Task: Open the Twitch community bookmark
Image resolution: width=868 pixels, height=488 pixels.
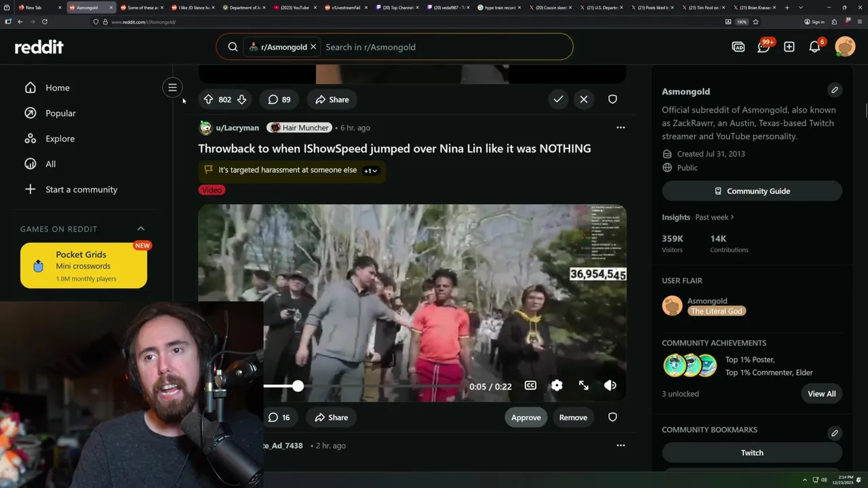Action: pyautogui.click(x=752, y=453)
